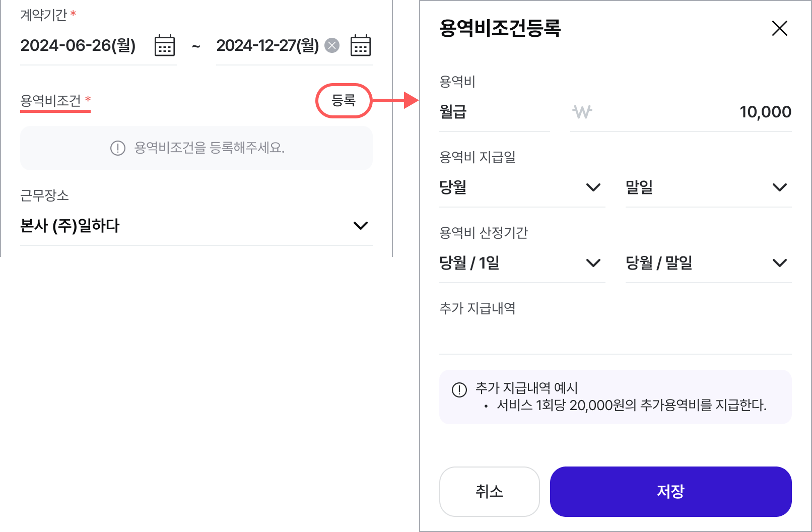Close the 용역비조건등록 dialog with X
The width and height of the screenshot is (812, 532).
coord(779,28)
